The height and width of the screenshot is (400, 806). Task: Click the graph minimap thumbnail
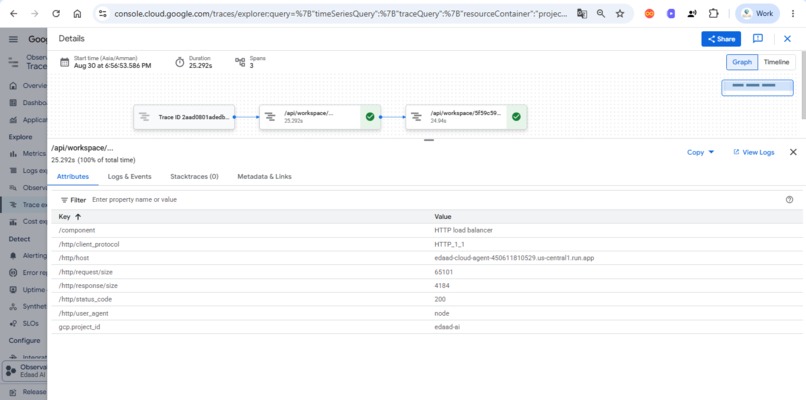point(757,87)
